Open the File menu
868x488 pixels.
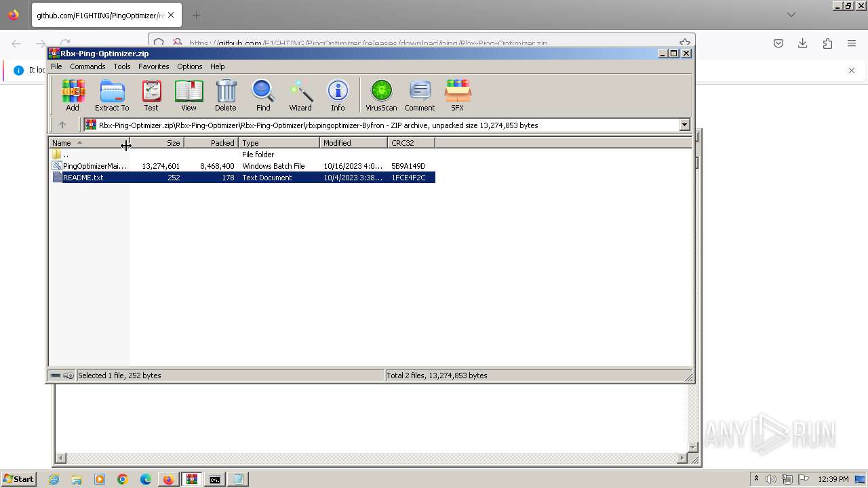[56, 66]
